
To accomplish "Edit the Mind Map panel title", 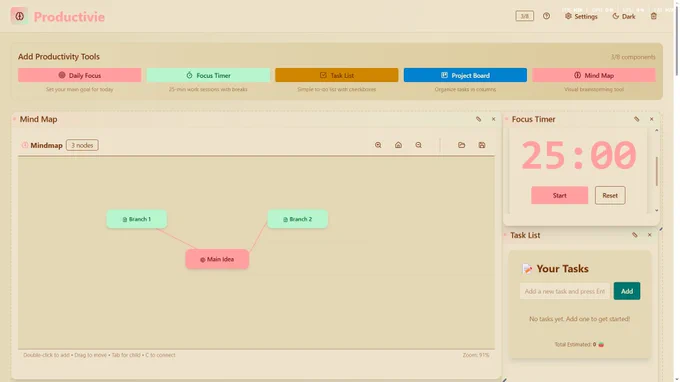I will click(x=478, y=119).
